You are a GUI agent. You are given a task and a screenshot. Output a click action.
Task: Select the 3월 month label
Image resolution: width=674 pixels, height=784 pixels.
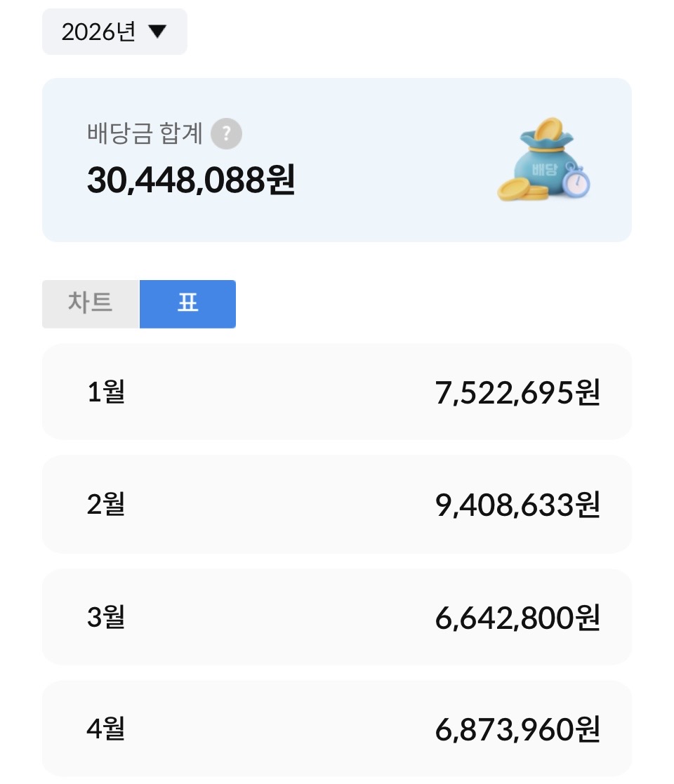tap(106, 616)
